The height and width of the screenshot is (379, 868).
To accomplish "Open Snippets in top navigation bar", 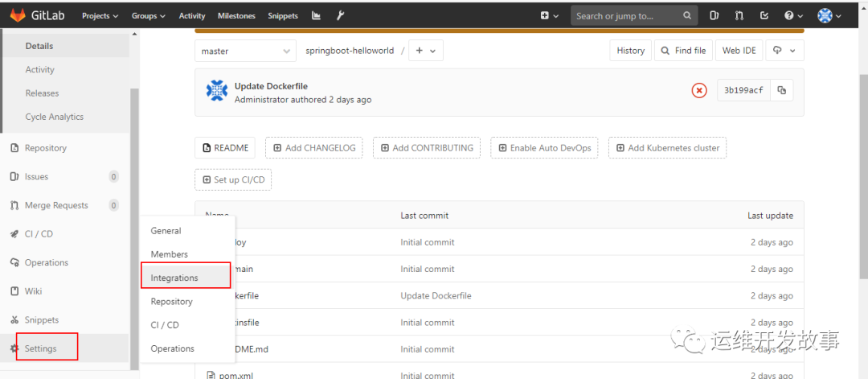I will point(282,16).
